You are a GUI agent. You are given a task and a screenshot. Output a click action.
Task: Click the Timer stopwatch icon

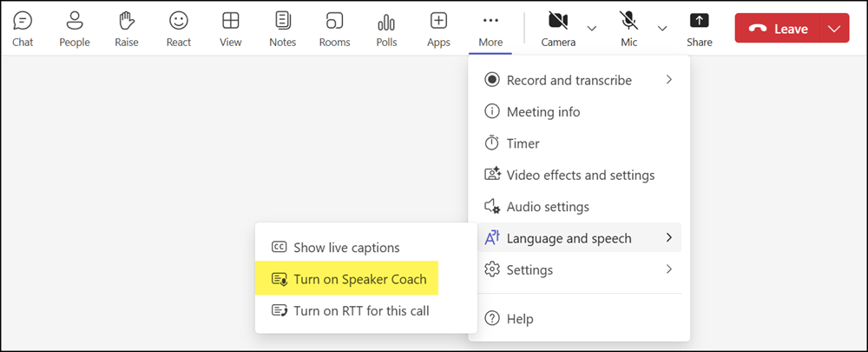coord(491,143)
